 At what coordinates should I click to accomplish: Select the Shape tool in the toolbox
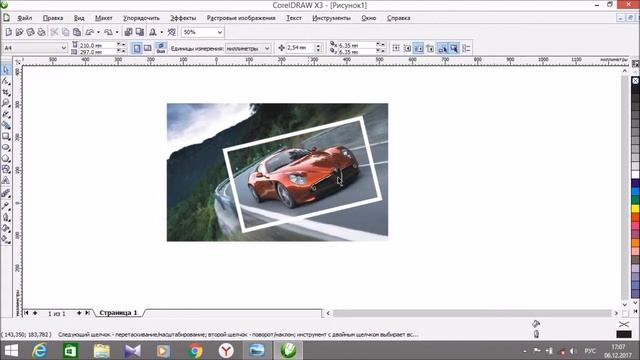(6, 81)
